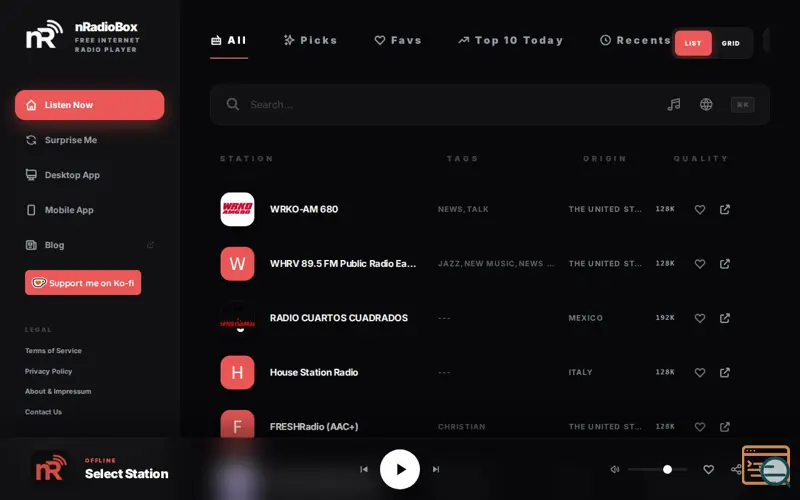Open the Privacy Policy link
Viewport: 800px width, 500px height.
pos(48,371)
